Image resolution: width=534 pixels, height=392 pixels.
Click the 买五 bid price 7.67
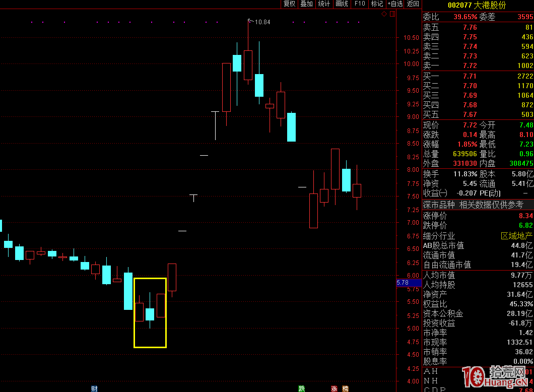click(470, 114)
